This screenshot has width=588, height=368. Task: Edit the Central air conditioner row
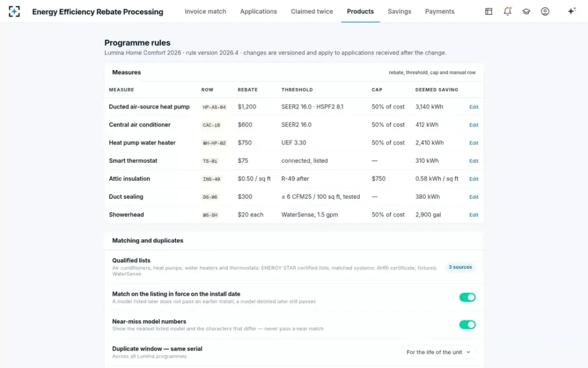pyautogui.click(x=474, y=125)
